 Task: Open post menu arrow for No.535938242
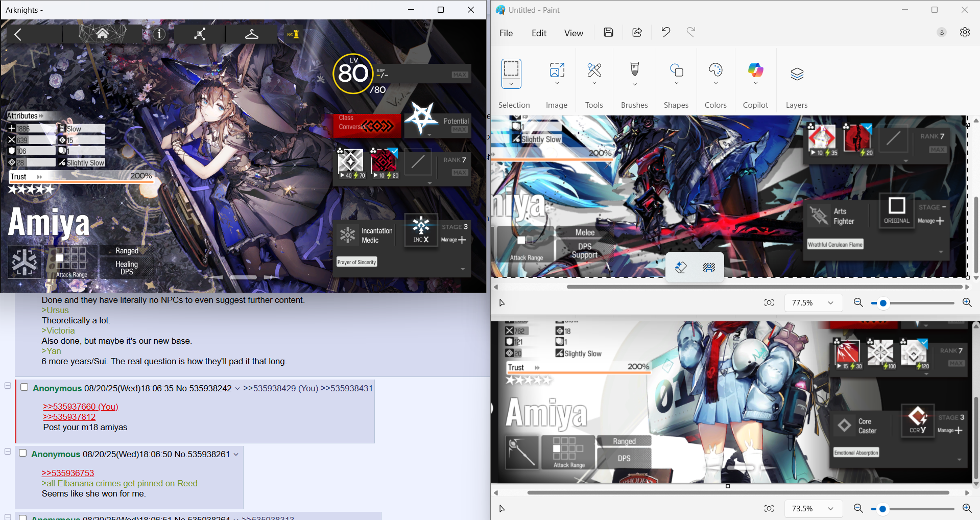[237, 389]
